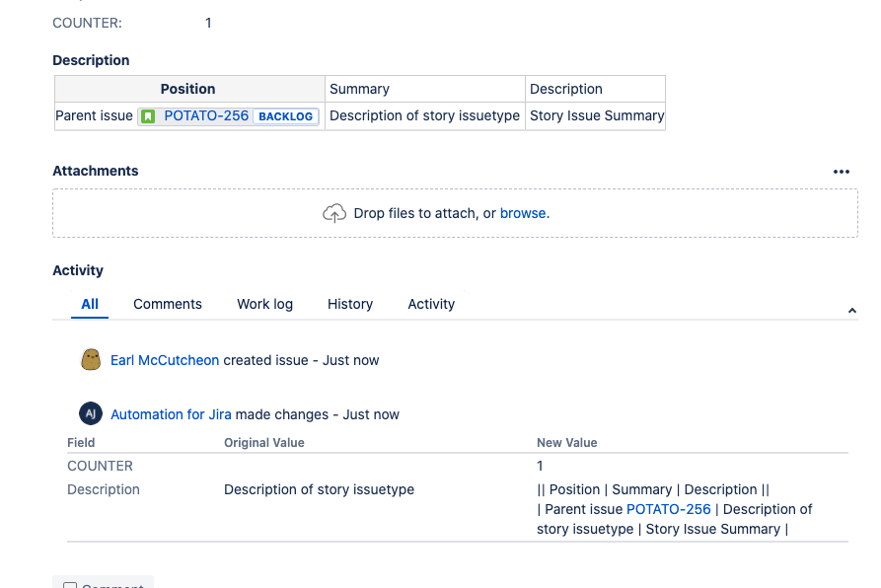This screenshot has height=588, width=881.
Task: Click the story issue type icon
Action: (148, 116)
